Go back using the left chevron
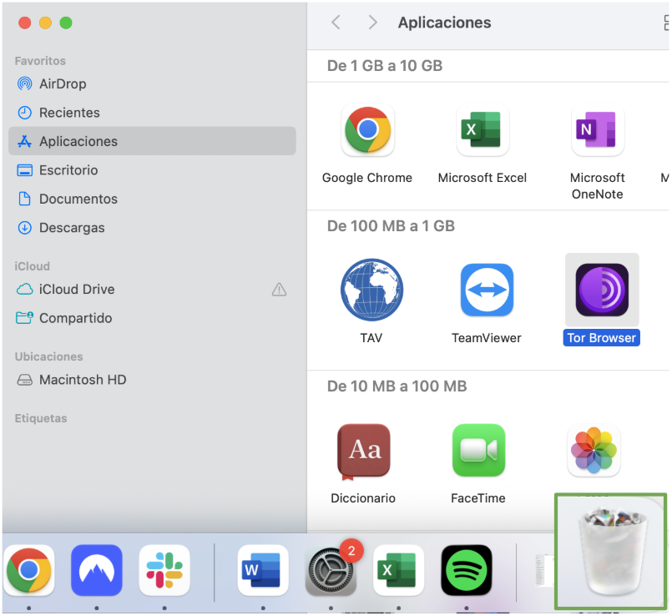The image size is (672, 616). point(336,23)
